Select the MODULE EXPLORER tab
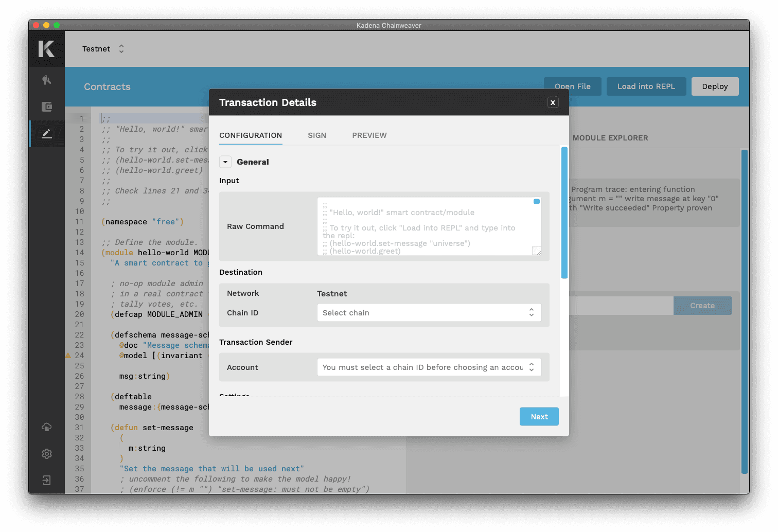This screenshot has width=778, height=532. (x=610, y=138)
